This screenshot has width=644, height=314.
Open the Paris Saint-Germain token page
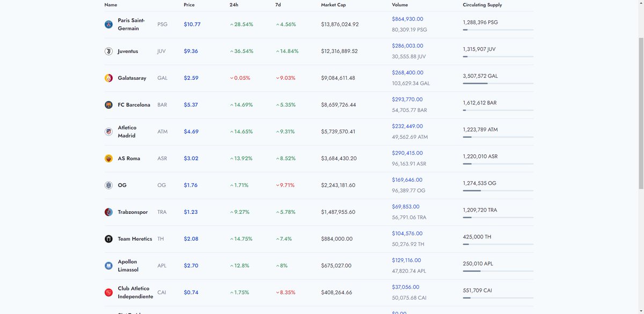[x=131, y=25]
